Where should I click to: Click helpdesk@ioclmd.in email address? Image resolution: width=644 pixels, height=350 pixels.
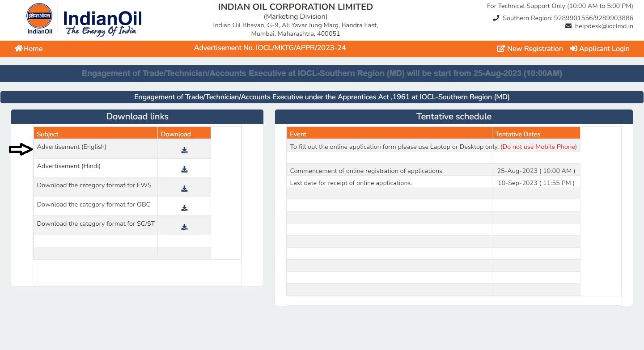coord(604,26)
